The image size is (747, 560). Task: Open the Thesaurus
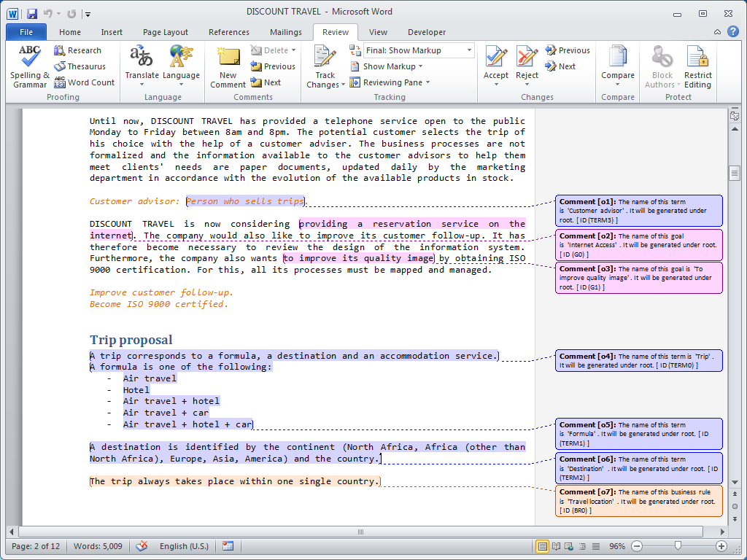80,66
